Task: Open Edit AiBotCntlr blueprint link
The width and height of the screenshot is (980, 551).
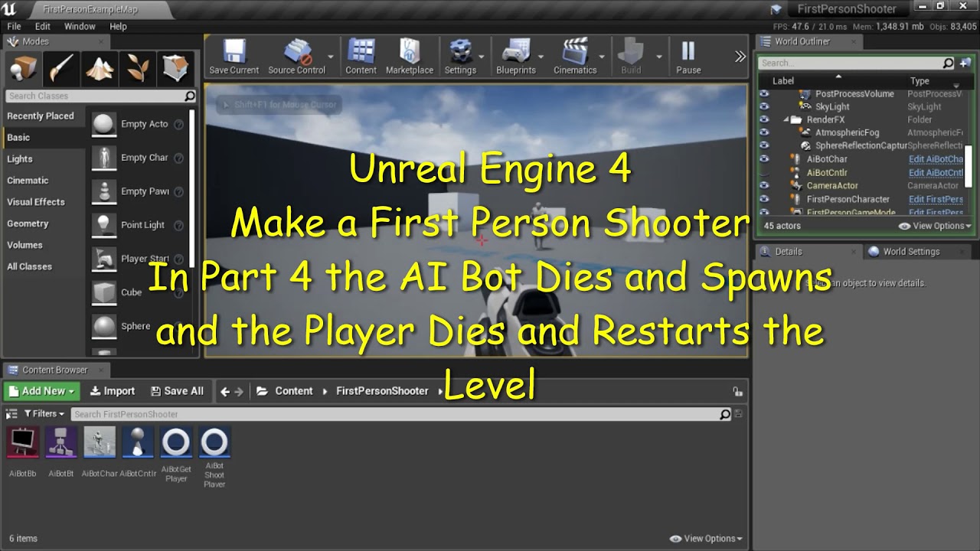Action: click(936, 173)
